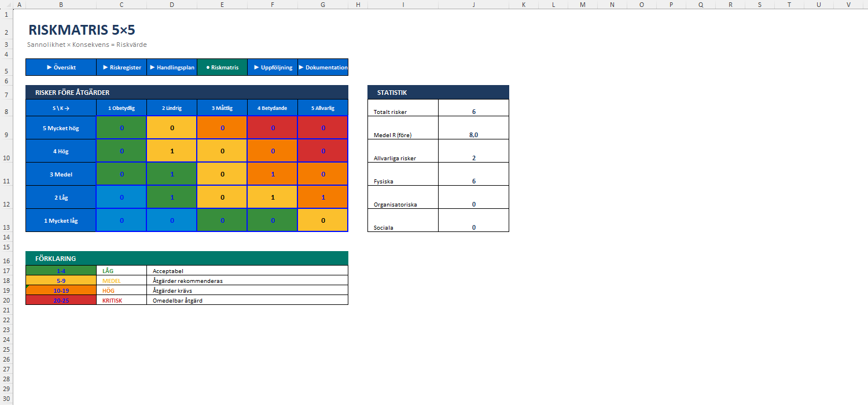Click the '1 Mycket låg' row label
Screen dimensions: 868x405
(61, 220)
